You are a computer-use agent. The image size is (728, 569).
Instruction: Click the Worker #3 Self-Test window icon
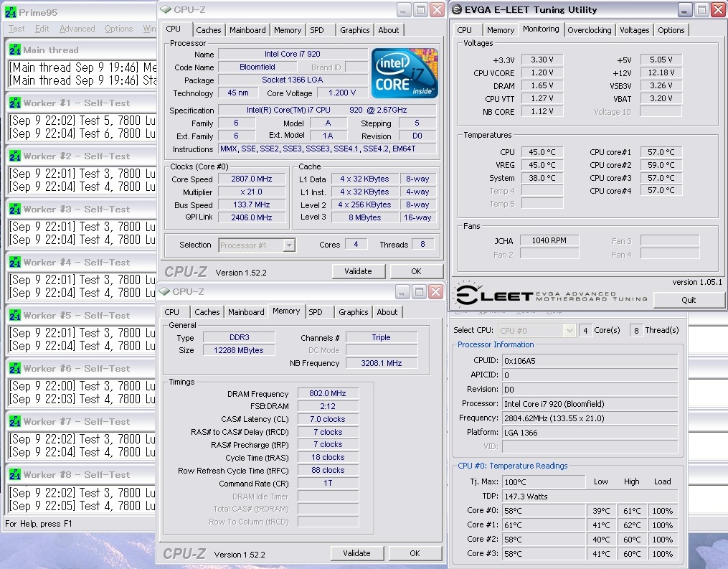point(15,209)
